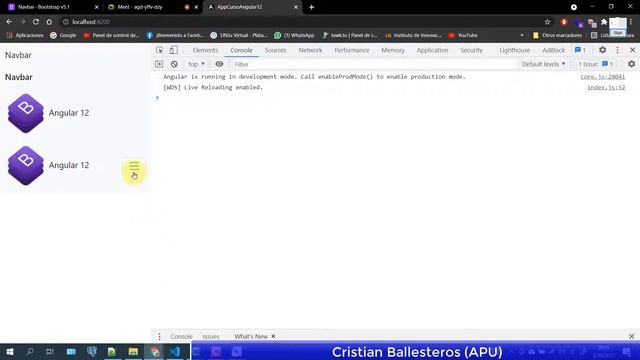Expand the bookmarks overflow arrow
Image resolution: width=640 pixels, height=360 pixels.
tap(522, 36)
